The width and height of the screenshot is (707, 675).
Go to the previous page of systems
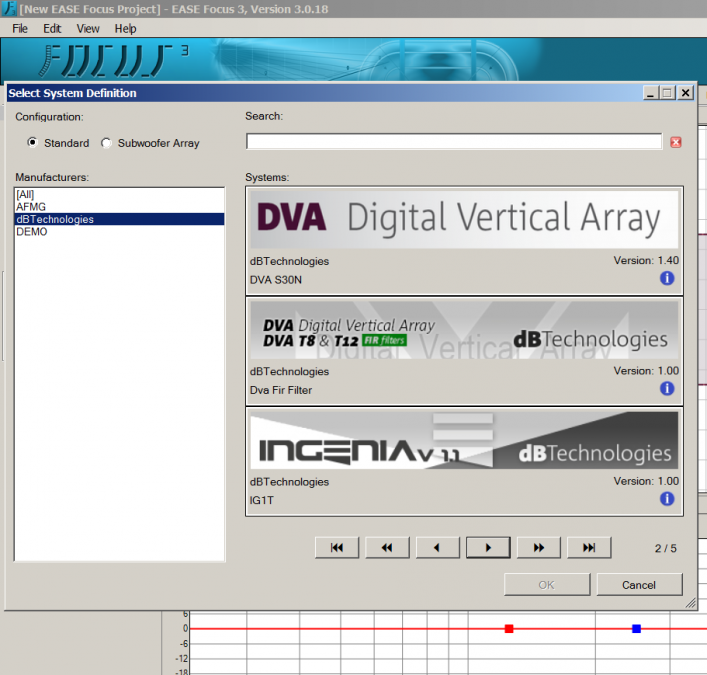[x=438, y=547]
